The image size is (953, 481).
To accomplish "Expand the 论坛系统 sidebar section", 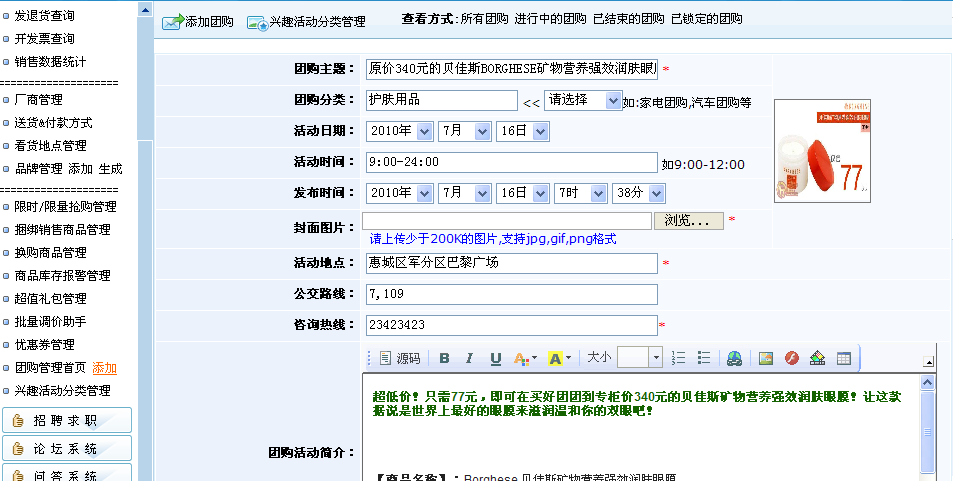I will (x=67, y=448).
